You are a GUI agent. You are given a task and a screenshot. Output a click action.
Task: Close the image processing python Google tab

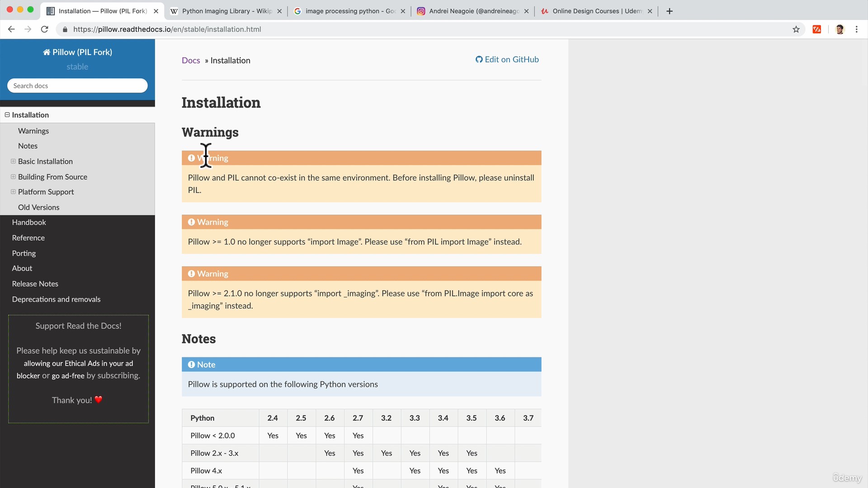[403, 11]
